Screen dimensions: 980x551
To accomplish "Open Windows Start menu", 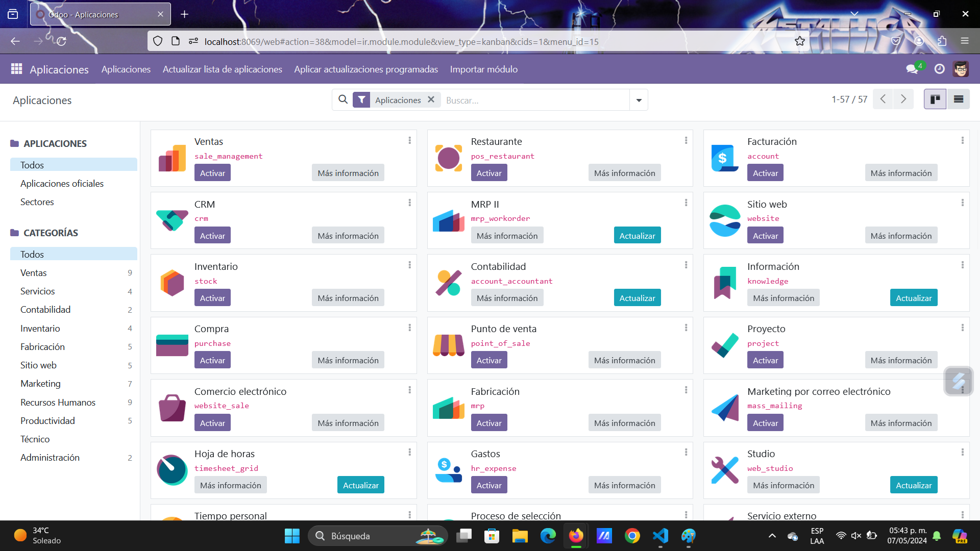I will coord(292,536).
